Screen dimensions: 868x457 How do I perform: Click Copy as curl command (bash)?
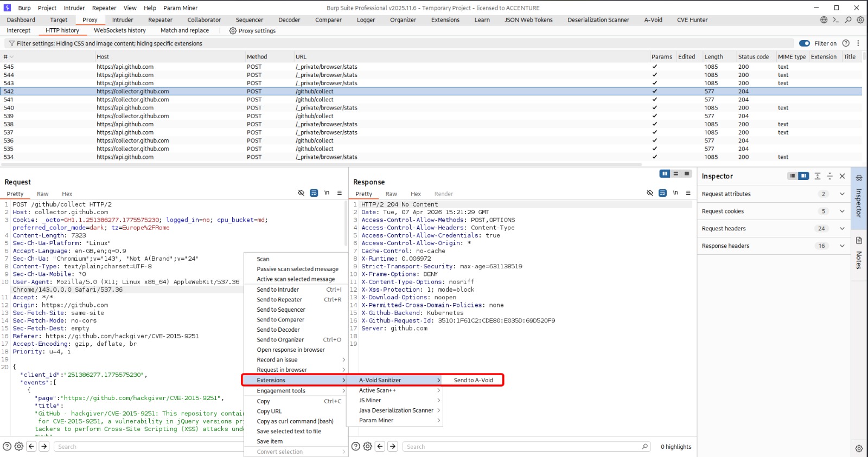(295, 421)
